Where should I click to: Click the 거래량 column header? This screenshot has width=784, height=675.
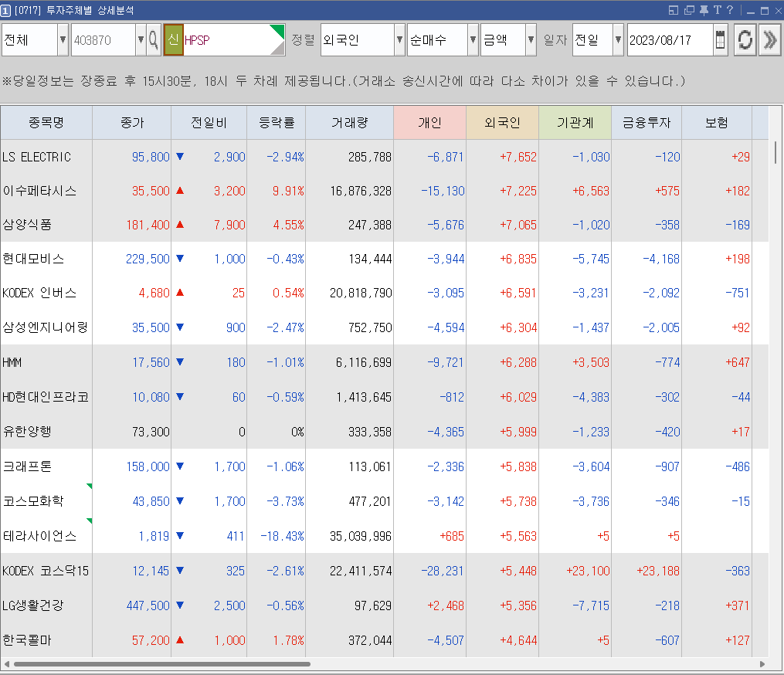349,123
